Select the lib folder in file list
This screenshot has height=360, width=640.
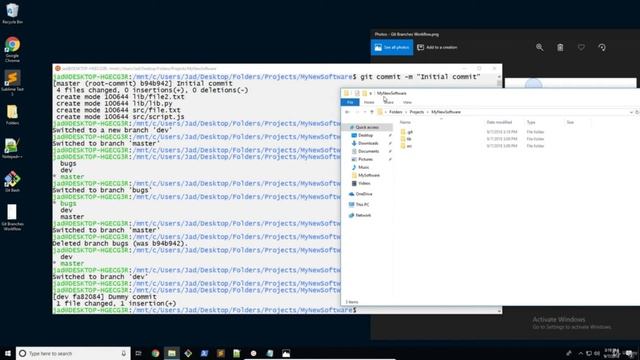coord(409,139)
